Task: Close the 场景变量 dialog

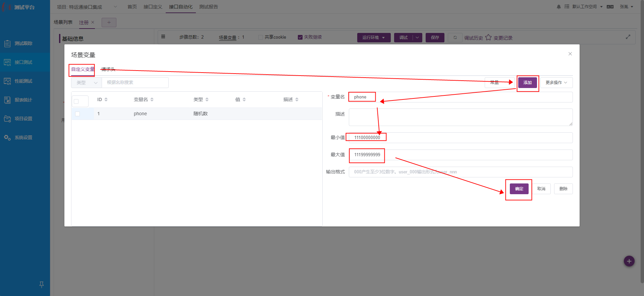Action: [x=570, y=54]
